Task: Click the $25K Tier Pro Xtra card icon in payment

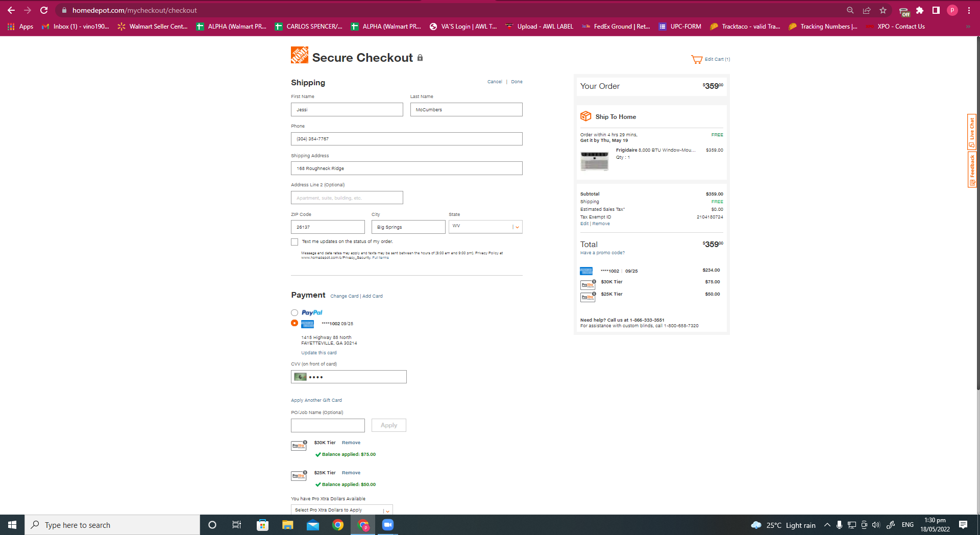Action: (299, 475)
